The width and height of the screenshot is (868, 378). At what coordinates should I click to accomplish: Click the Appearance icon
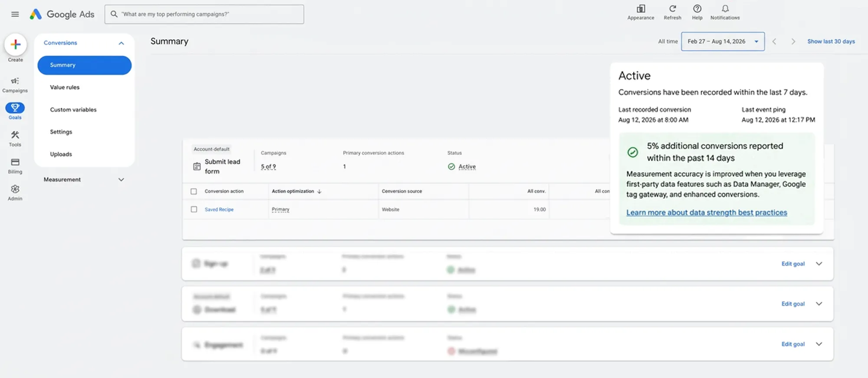pos(640,9)
